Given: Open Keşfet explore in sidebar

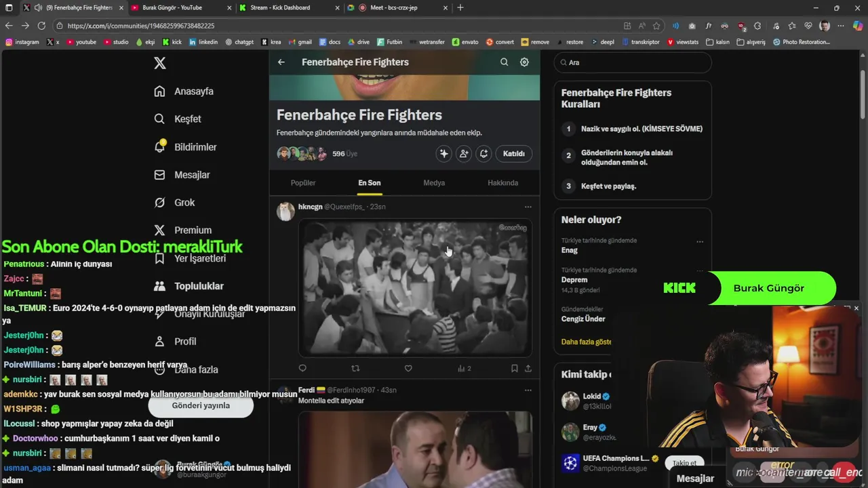Looking at the screenshot, I should click(x=178, y=119).
